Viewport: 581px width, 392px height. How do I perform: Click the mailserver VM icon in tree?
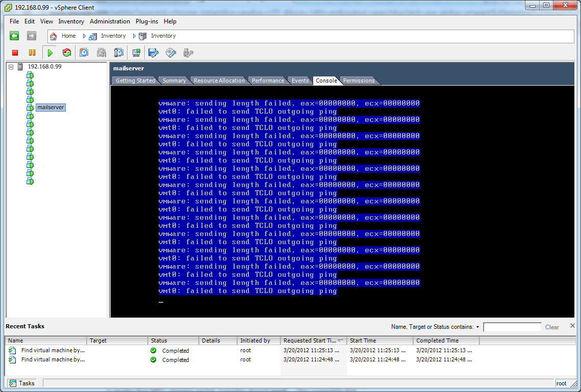coord(30,108)
